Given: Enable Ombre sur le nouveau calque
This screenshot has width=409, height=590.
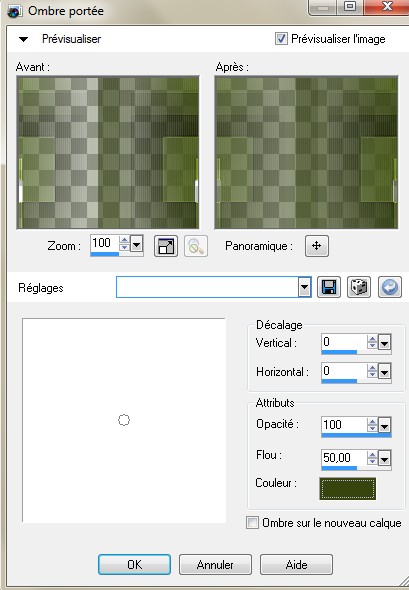Looking at the screenshot, I should [252, 523].
